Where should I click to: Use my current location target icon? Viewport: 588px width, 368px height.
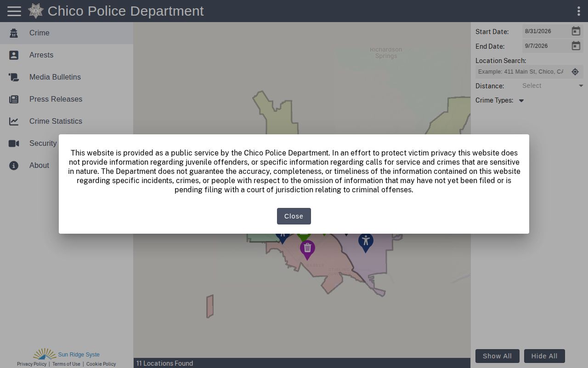pos(575,72)
